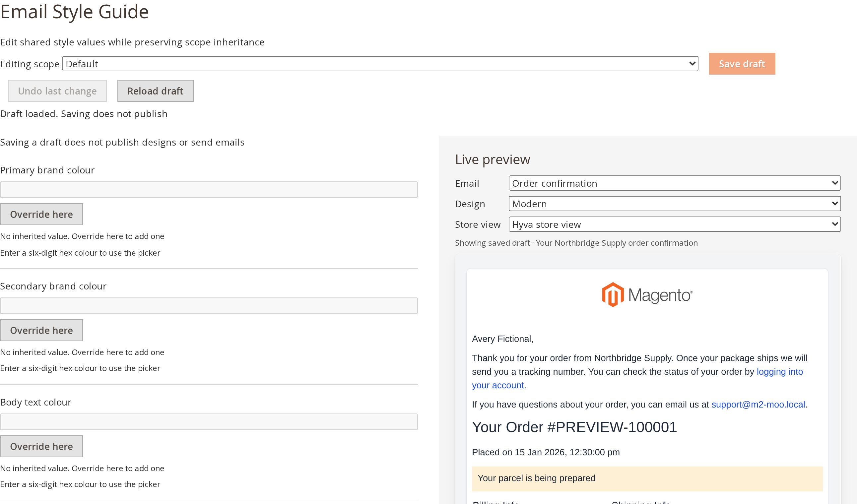Click 'Draft loaded. Saving does not publish' status
This screenshot has height=504, width=857.
tap(84, 114)
